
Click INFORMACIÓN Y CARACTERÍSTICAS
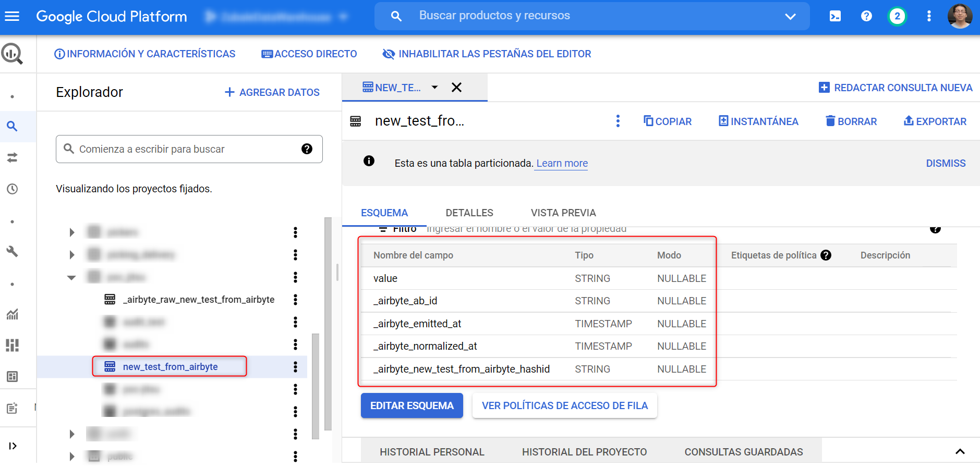tap(145, 54)
